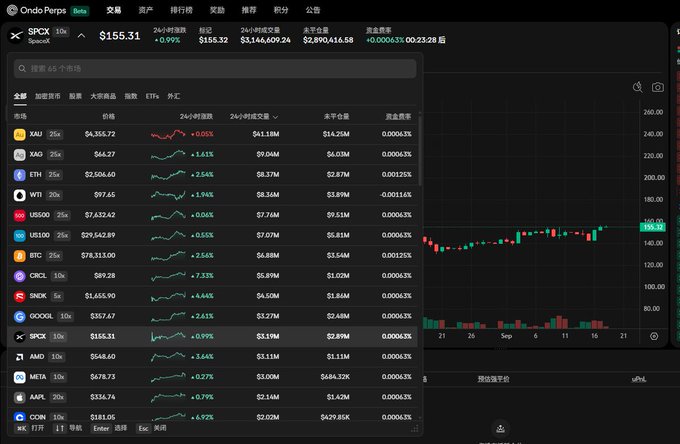
Task: Select the ETFs market tab
Action: coord(152,96)
